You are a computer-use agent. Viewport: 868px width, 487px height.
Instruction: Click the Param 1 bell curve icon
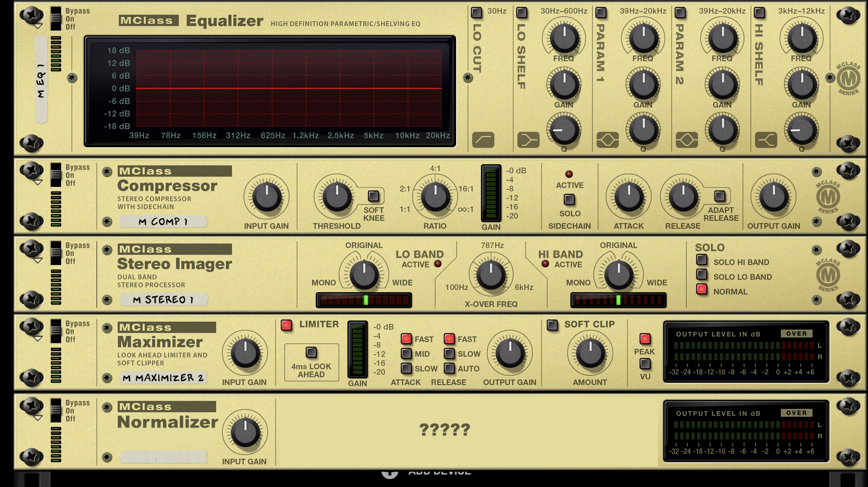click(x=607, y=139)
